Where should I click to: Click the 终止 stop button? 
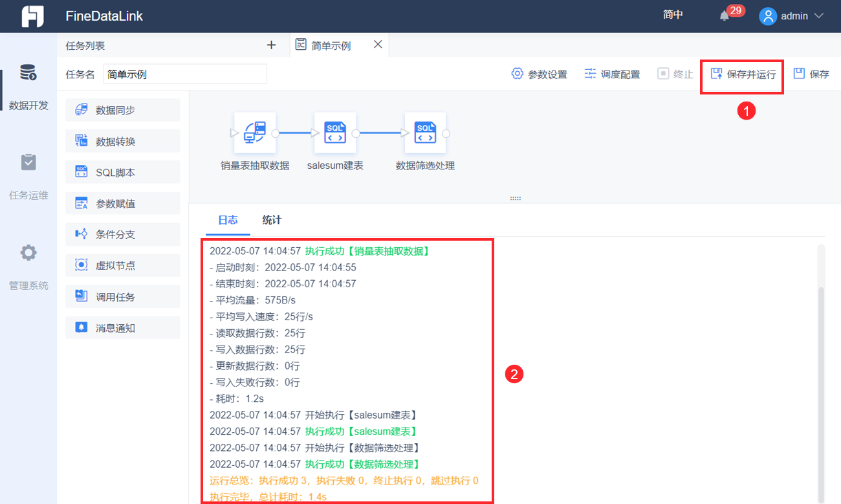pos(675,74)
